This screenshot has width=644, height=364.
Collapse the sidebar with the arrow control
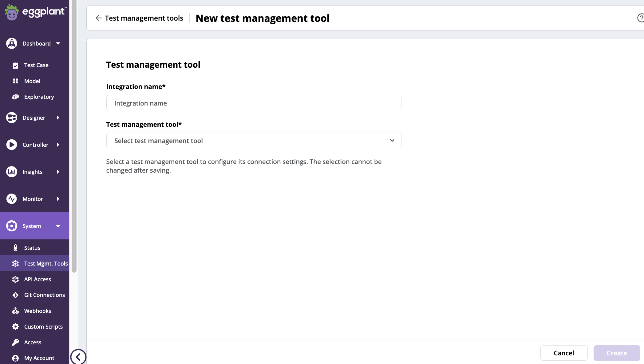[78, 357]
